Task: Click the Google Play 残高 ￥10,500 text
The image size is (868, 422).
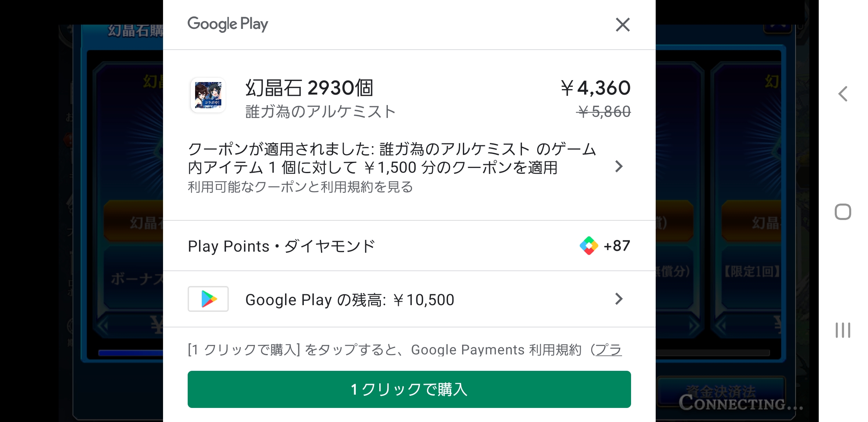Action: point(349,299)
